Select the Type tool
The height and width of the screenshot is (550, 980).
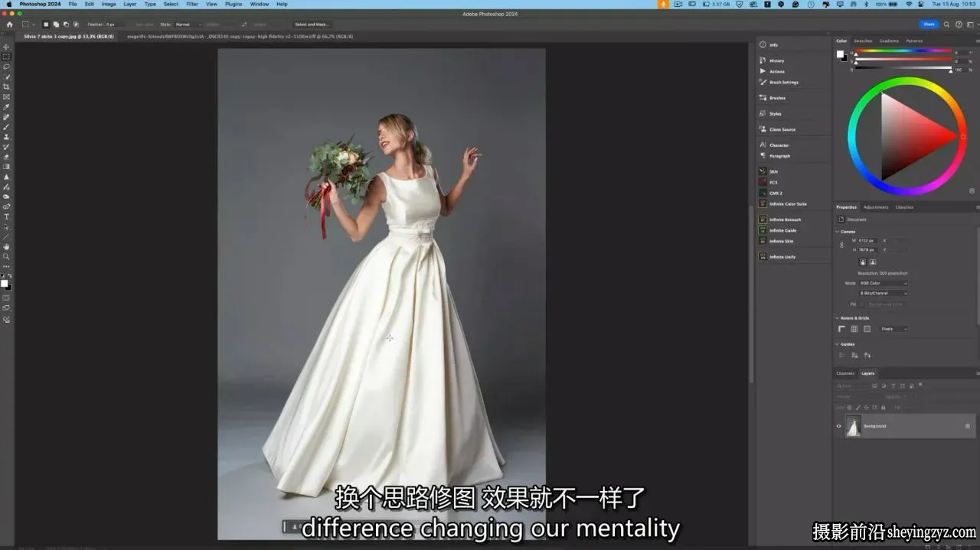[x=6, y=216]
